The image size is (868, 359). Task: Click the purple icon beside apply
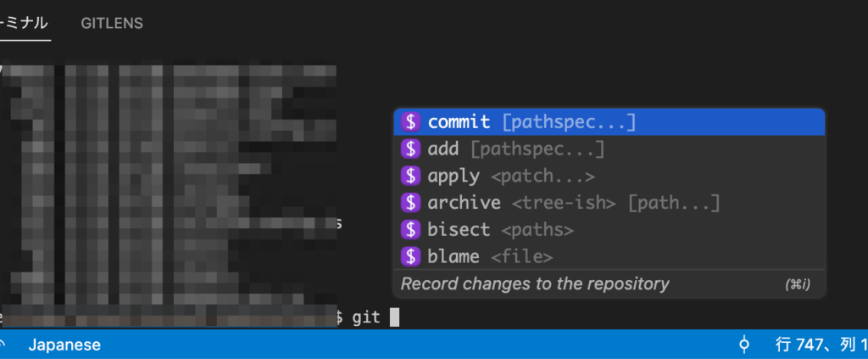pos(410,177)
